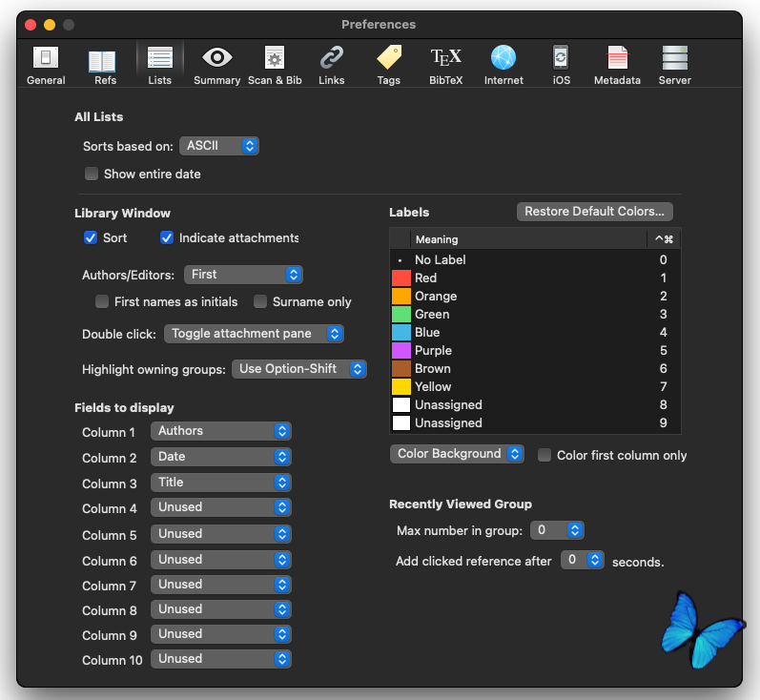
Task: Open Scan & Bib preferences
Action: [275, 65]
